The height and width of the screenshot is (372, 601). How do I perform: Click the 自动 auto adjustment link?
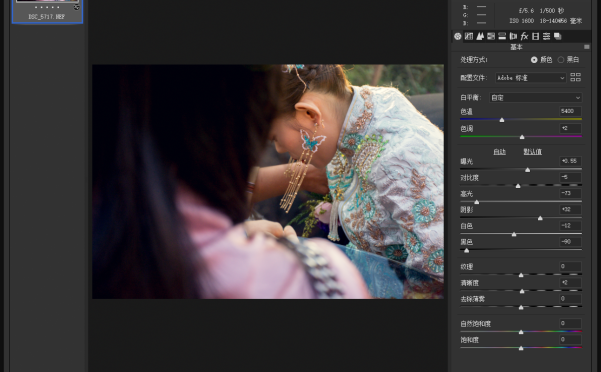[499, 152]
